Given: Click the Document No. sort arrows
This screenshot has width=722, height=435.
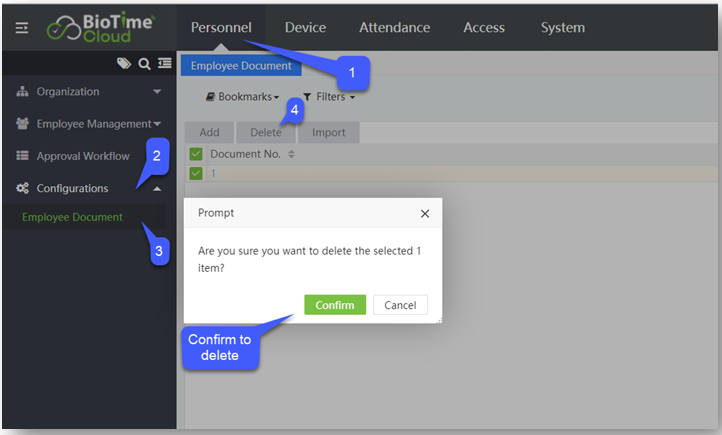Looking at the screenshot, I should coord(292,154).
